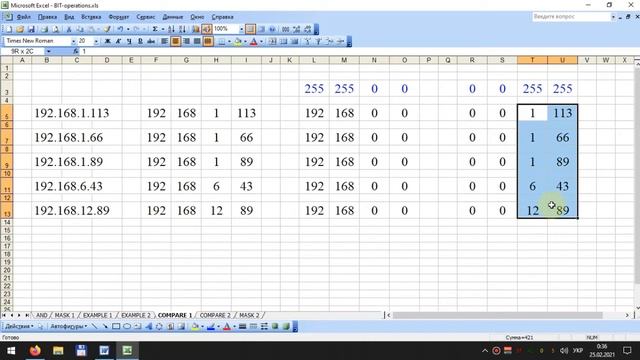
Task: Switch to the EXAMPLE 2 sheet tab
Action: (136, 316)
